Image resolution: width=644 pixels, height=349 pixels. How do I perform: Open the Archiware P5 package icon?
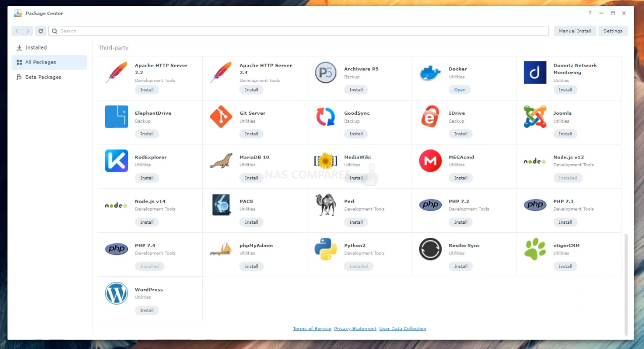point(326,73)
